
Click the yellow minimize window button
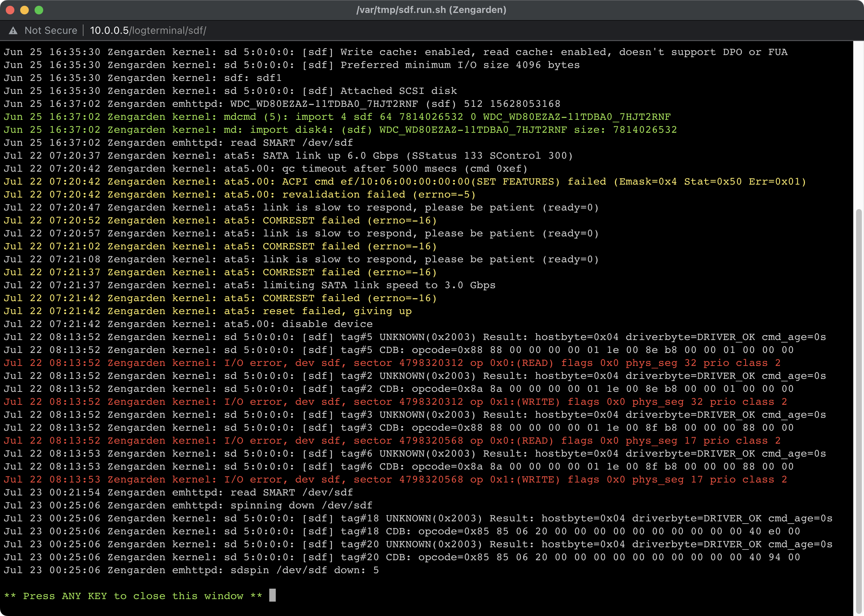click(x=25, y=10)
